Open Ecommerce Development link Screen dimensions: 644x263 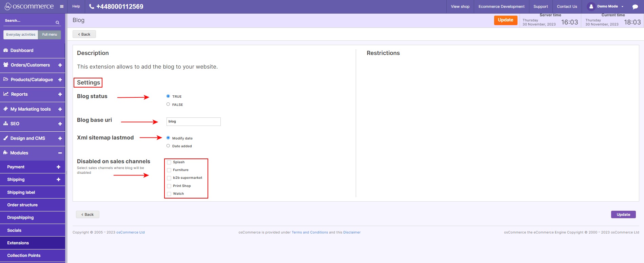(502, 6)
